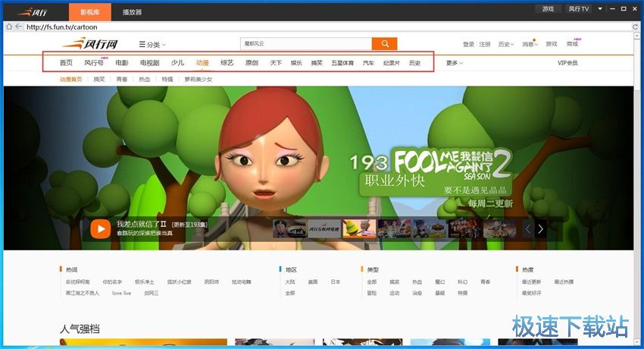Click the search text input field
Viewport: 644px width, 349px height.
(x=306, y=43)
